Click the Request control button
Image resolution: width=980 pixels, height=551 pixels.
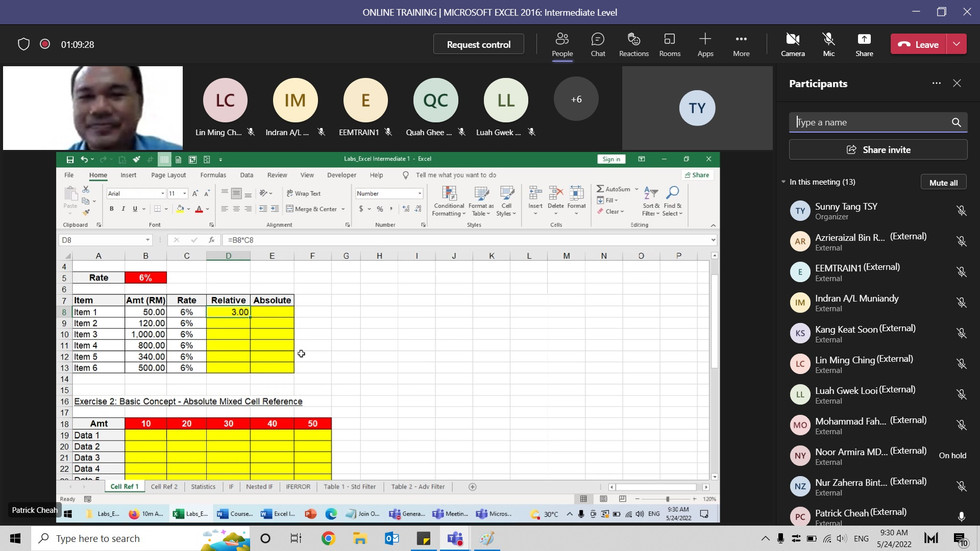click(479, 44)
